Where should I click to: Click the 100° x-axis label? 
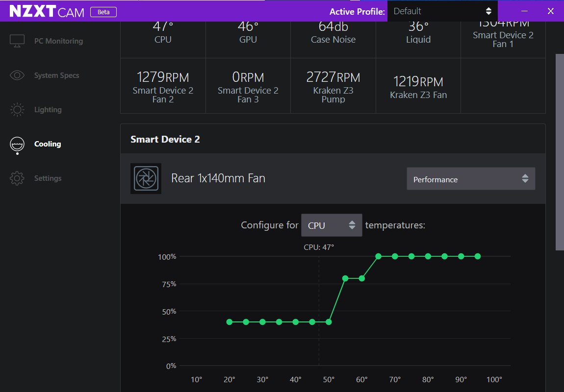coord(494,379)
